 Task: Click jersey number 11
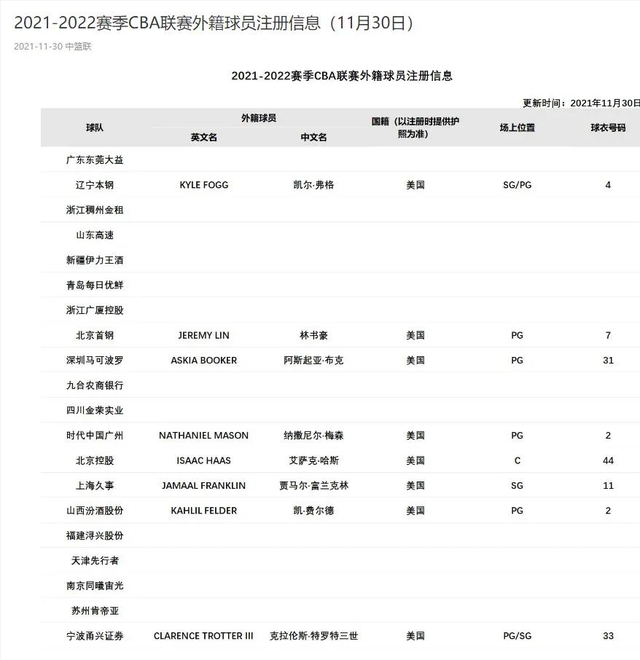(x=608, y=486)
